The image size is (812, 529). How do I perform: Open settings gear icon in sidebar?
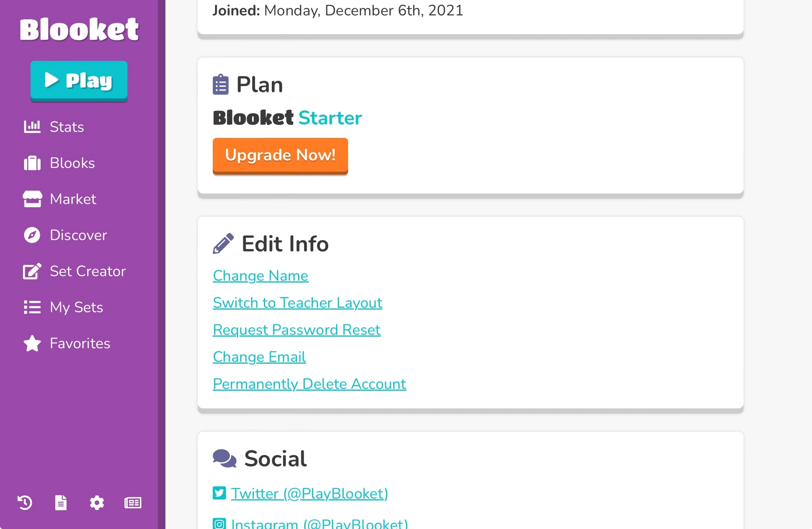point(97,503)
